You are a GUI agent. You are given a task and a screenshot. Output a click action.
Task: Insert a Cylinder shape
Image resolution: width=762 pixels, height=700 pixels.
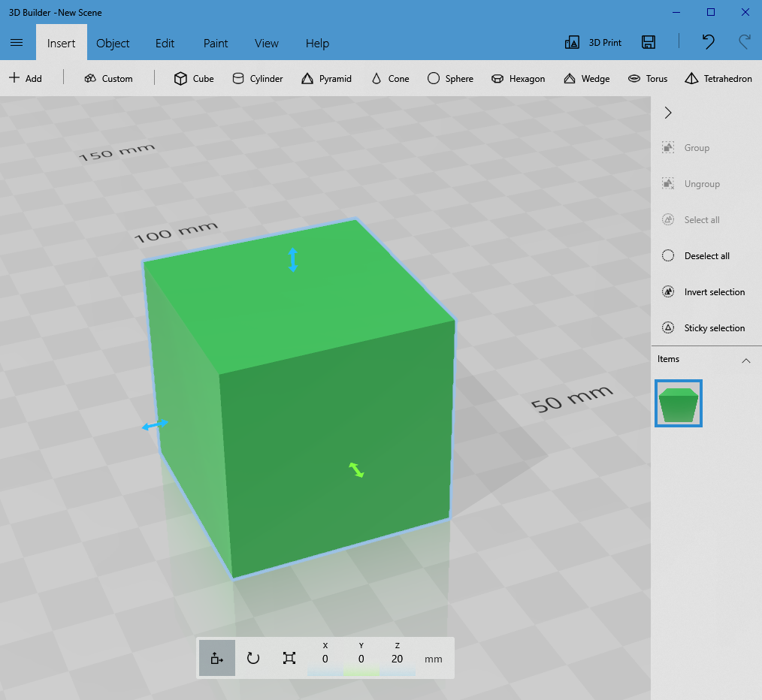click(257, 78)
